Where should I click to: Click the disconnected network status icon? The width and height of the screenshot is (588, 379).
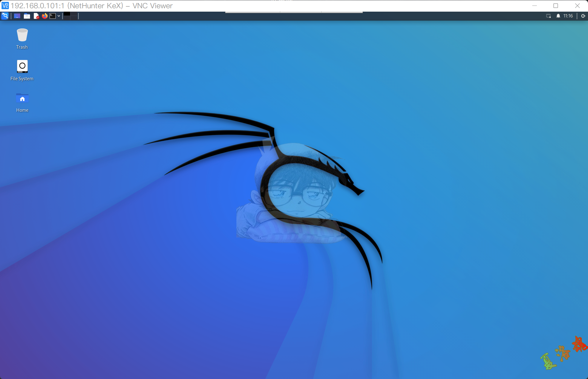(x=548, y=16)
